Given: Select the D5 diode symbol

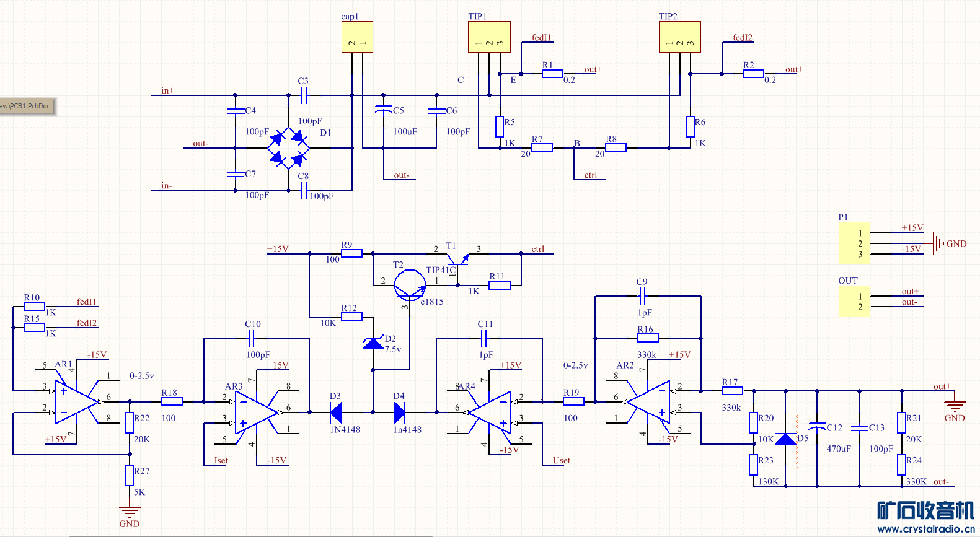Looking at the screenshot, I should (x=785, y=439).
